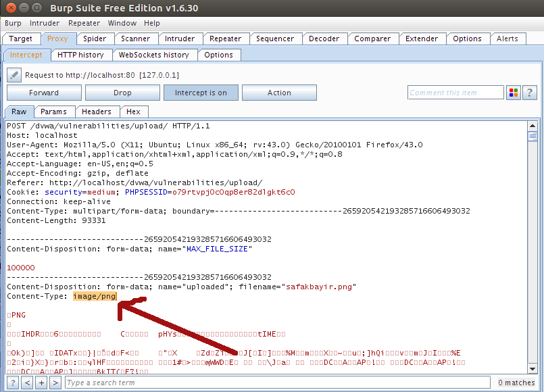Click the security cookie value medium
This screenshot has width=544, height=392.
coord(101,192)
